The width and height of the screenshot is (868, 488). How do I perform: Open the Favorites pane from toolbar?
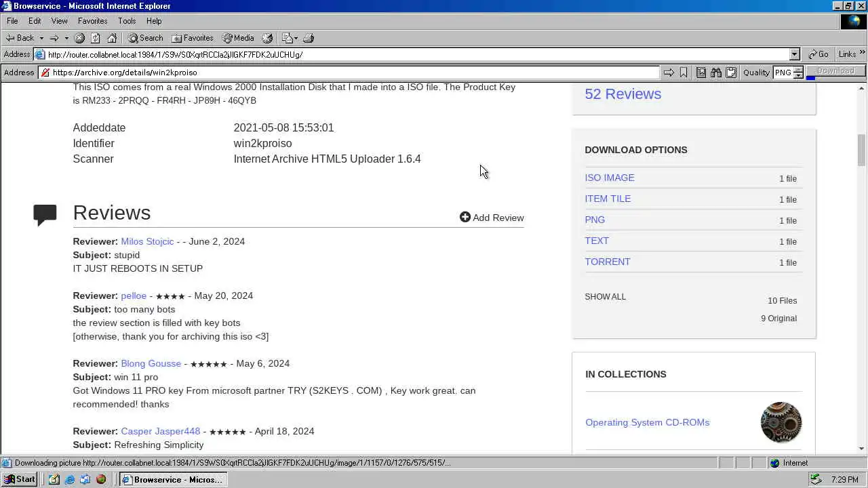pos(193,38)
